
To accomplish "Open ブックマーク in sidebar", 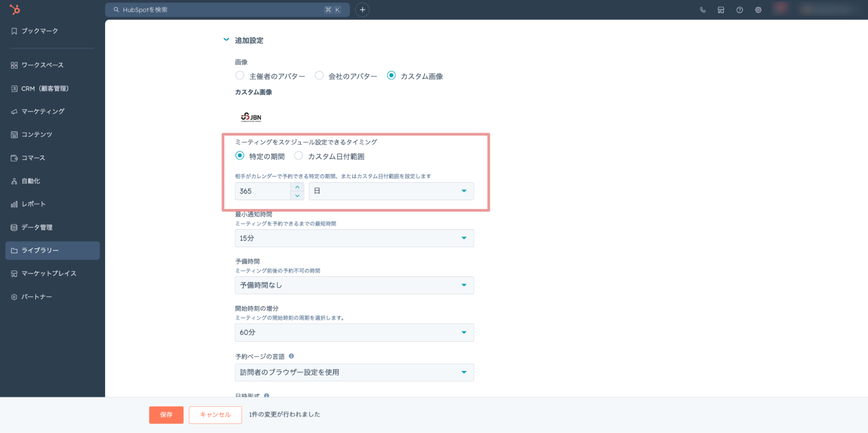I will tap(40, 31).
